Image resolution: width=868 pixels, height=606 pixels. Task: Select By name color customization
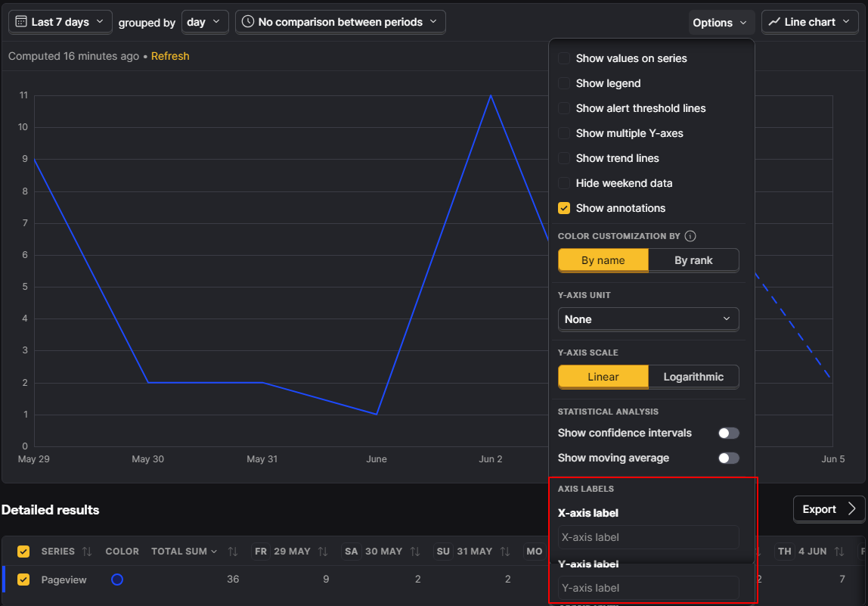point(603,260)
